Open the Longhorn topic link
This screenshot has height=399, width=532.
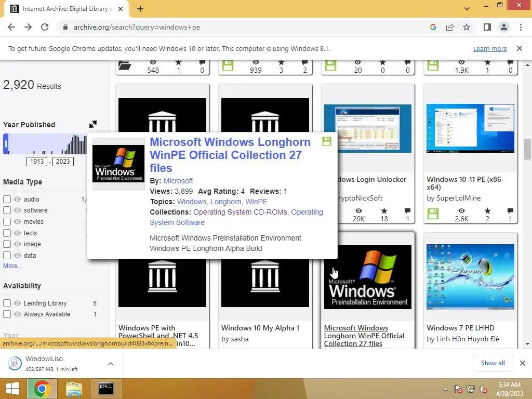226,202
